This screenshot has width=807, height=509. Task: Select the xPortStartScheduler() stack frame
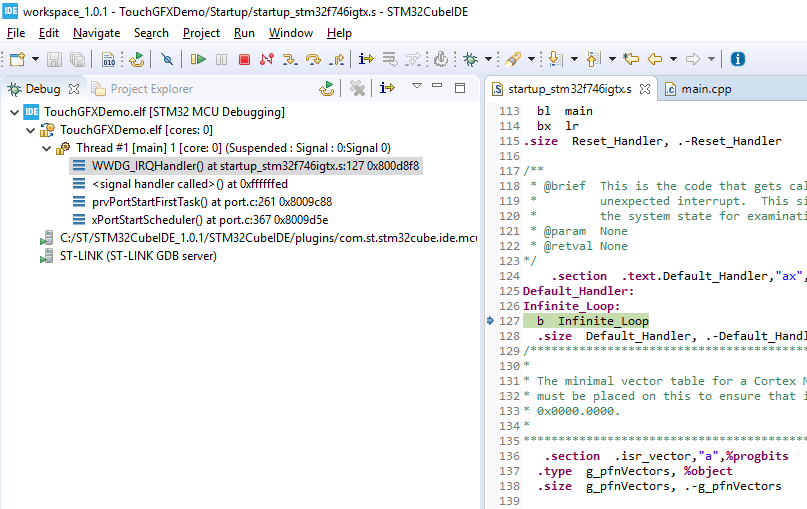coord(200,220)
